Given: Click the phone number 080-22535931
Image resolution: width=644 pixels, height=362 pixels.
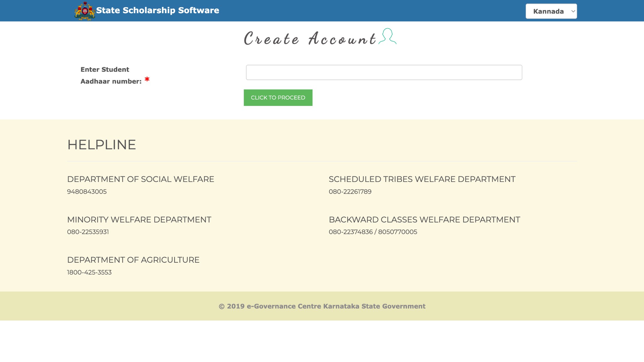Looking at the screenshot, I should click(88, 232).
